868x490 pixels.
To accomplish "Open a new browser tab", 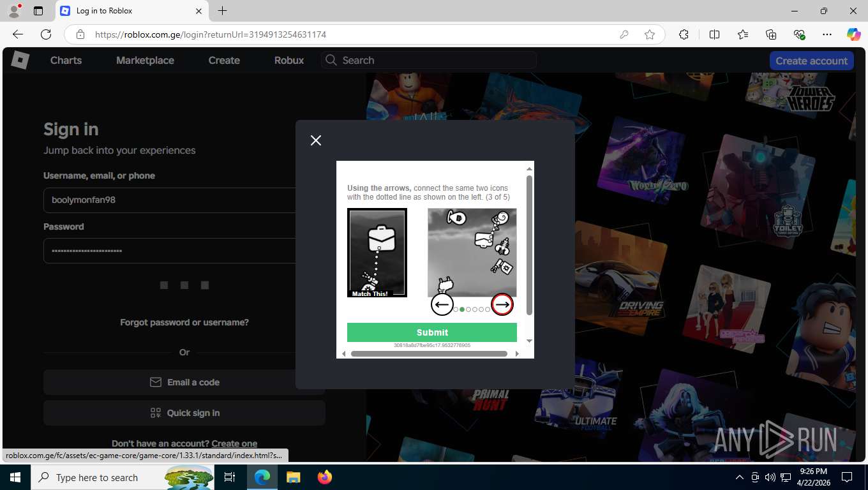I will click(222, 11).
